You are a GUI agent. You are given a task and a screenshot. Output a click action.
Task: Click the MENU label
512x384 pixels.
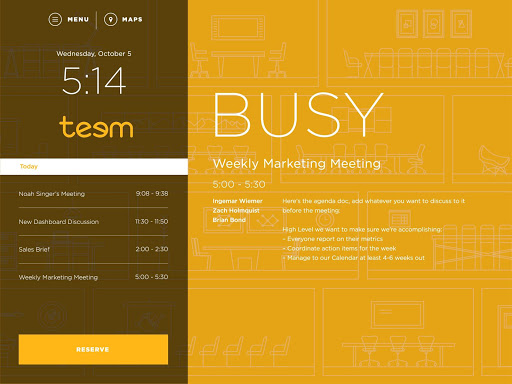click(x=78, y=19)
